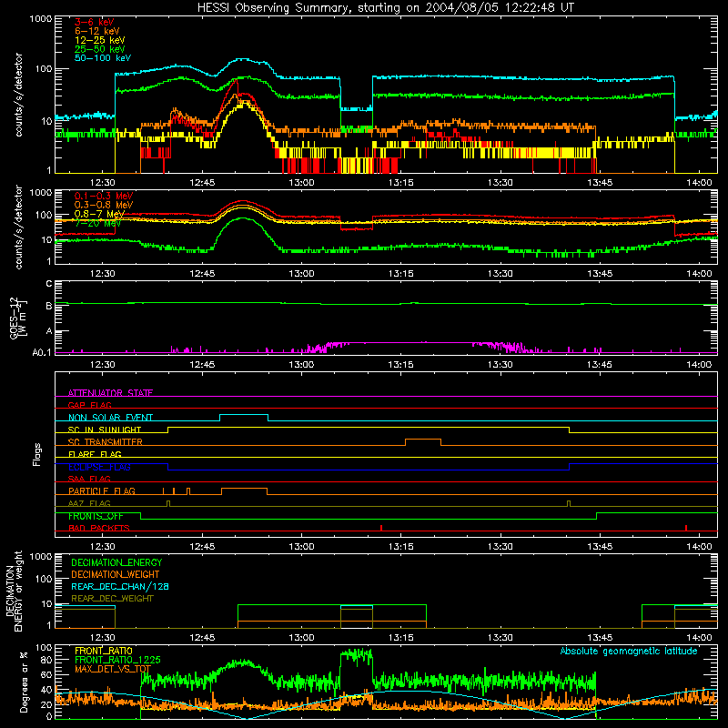Click the FRONTS_OFF flag label
Screen dimensions: 728x728
(x=96, y=516)
